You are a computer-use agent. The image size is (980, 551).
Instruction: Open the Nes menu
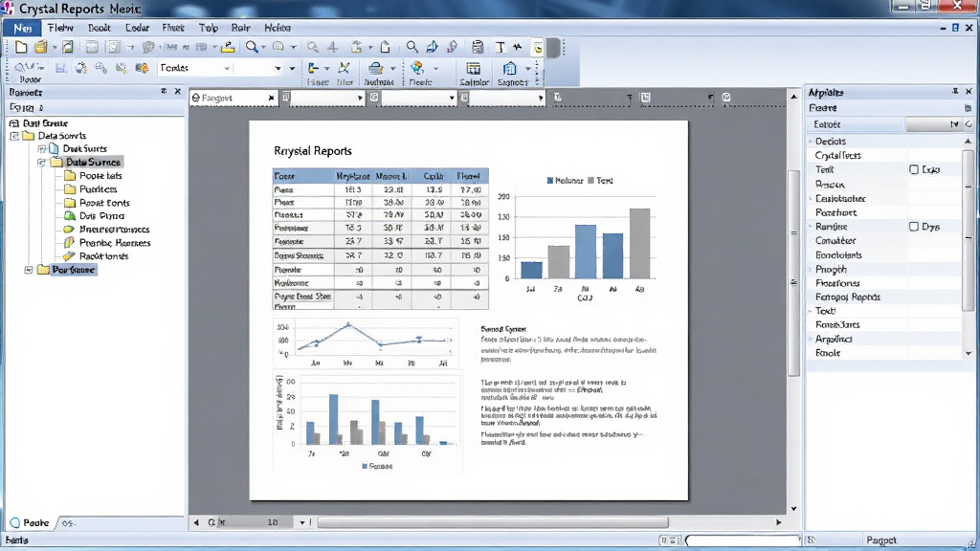(23, 28)
